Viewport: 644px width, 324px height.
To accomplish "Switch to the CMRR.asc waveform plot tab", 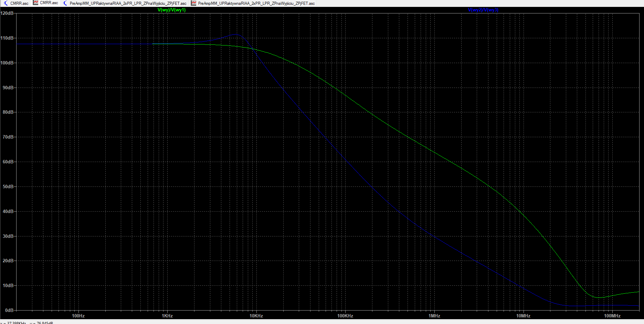I will [x=46, y=3].
